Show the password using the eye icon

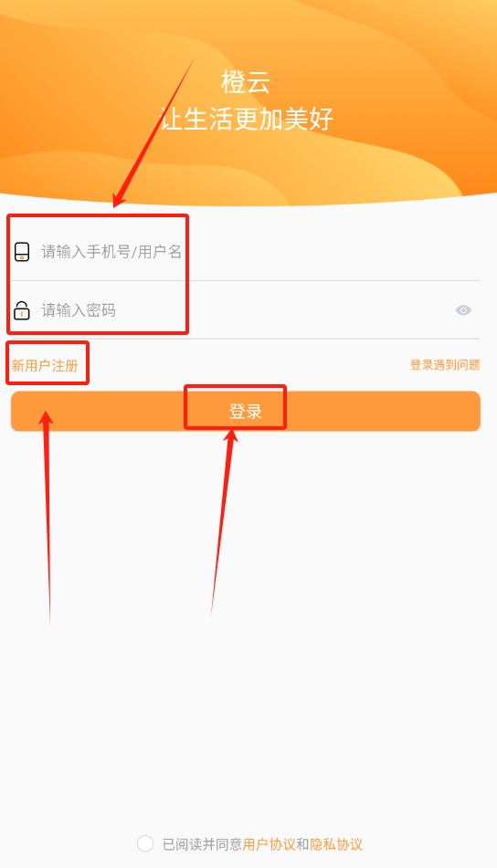click(463, 310)
